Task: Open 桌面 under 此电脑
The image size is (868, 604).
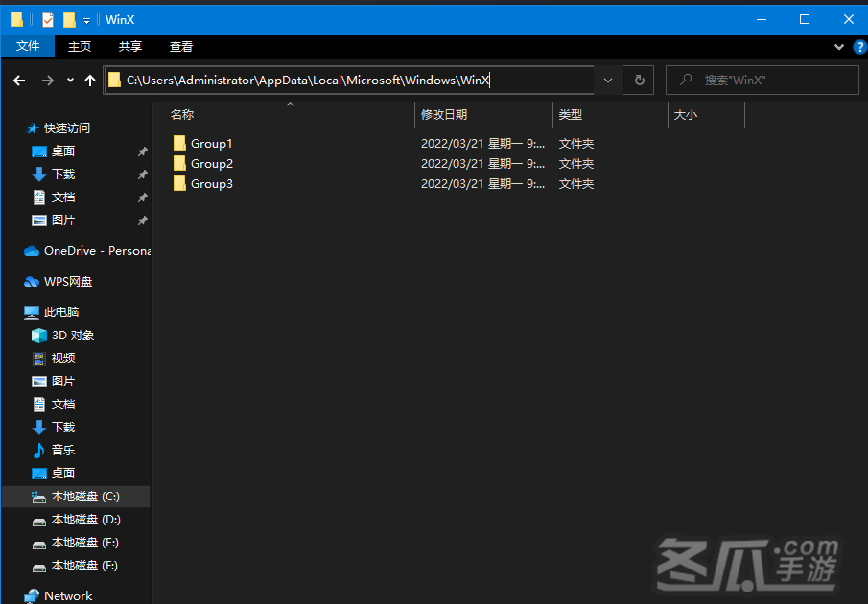Action: coord(63,474)
